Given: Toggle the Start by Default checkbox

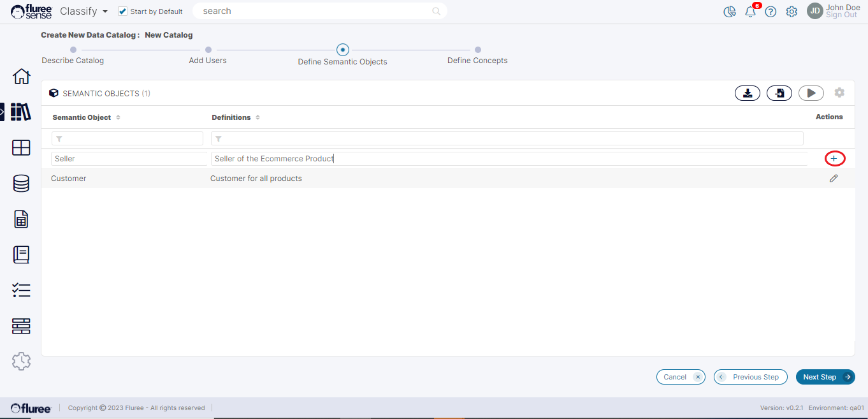Looking at the screenshot, I should click(x=123, y=11).
